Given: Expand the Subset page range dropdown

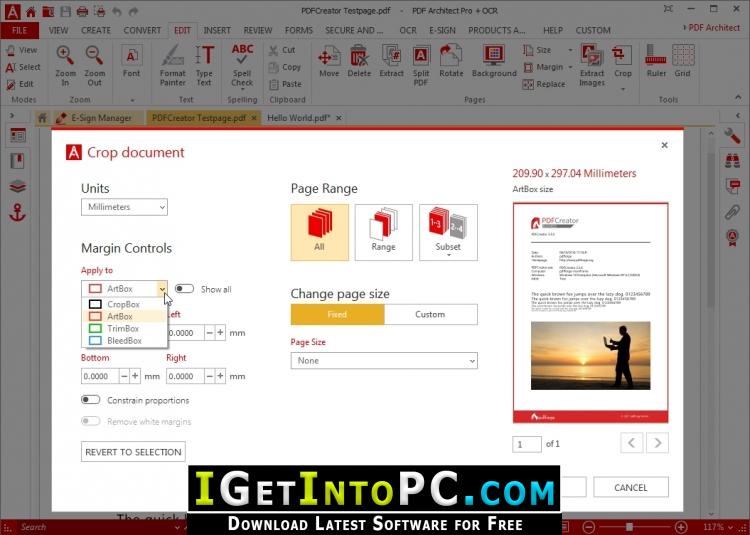Looking at the screenshot, I should [448, 255].
